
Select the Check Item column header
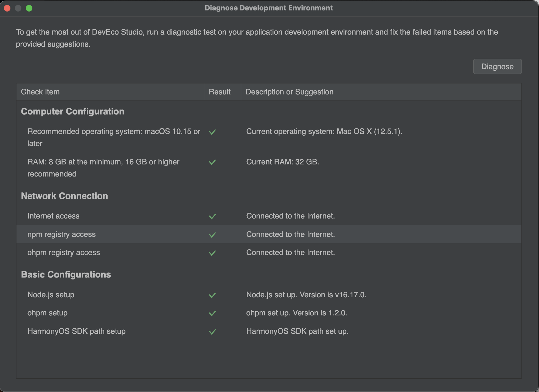coord(40,92)
